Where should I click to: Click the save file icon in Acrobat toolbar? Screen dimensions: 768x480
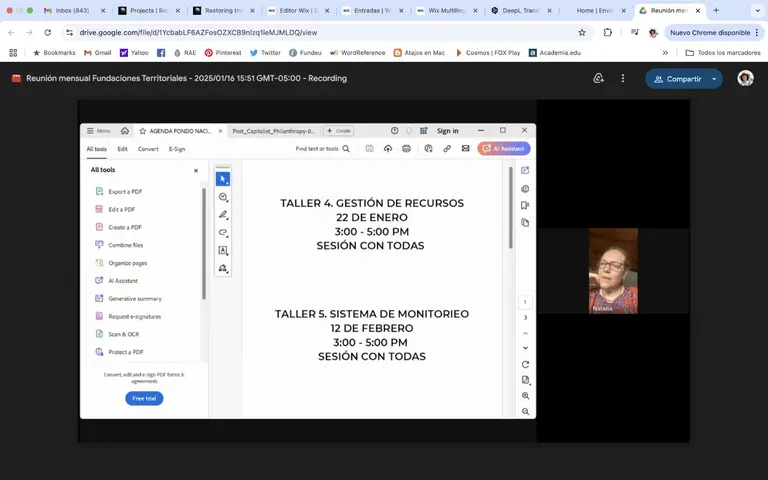(x=369, y=148)
